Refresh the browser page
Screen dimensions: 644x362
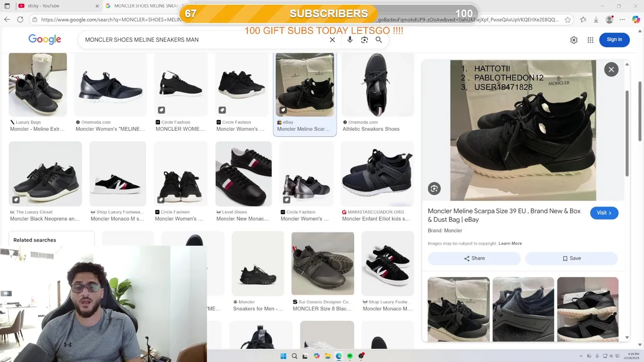pos(20,20)
